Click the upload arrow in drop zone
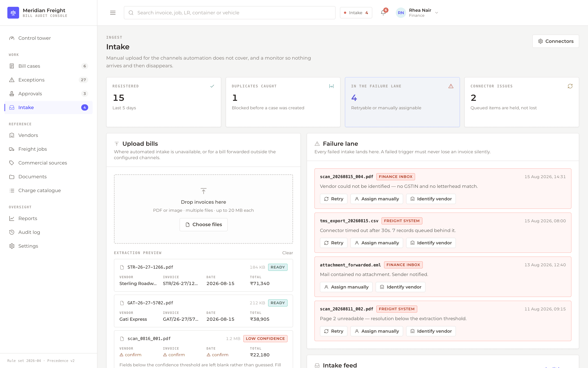 (204, 191)
